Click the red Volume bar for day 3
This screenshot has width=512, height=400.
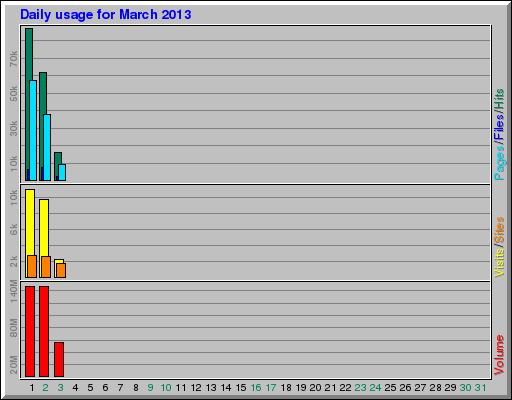[59, 359]
